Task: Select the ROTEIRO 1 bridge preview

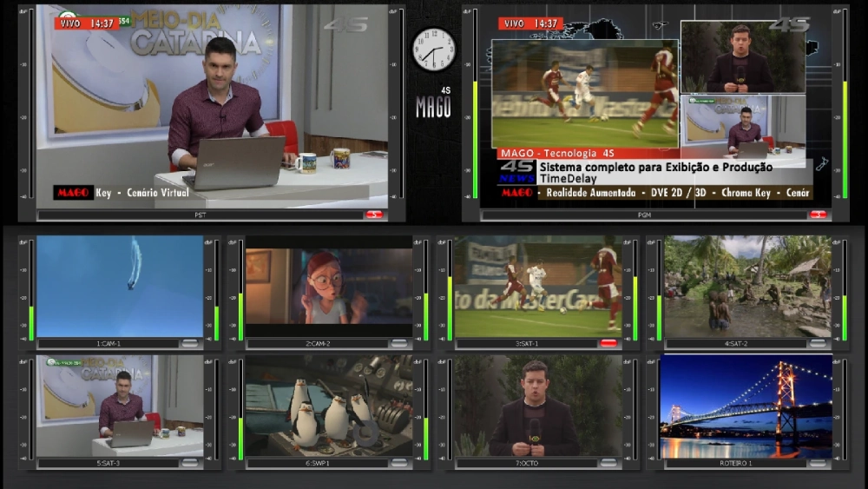Action: point(748,406)
